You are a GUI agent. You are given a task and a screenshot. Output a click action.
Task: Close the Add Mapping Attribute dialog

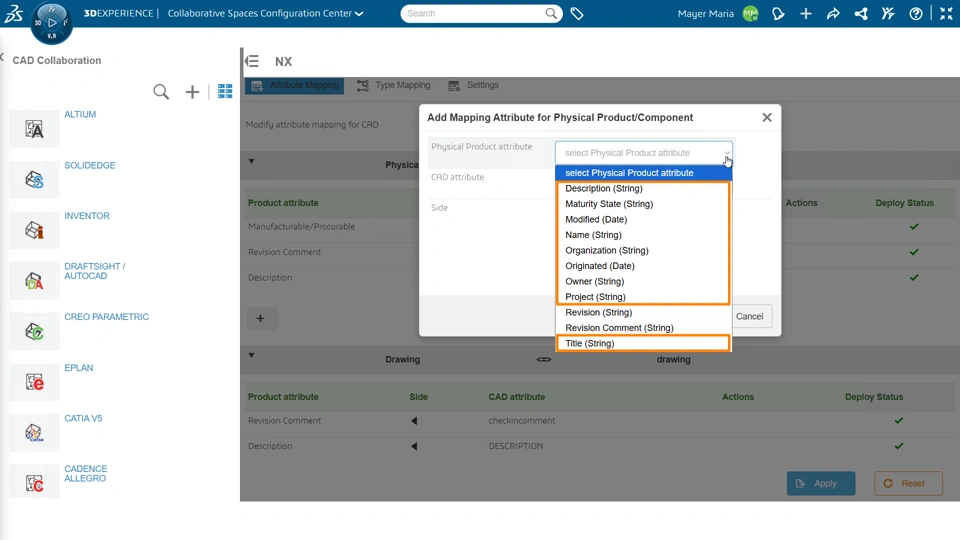coord(767,117)
